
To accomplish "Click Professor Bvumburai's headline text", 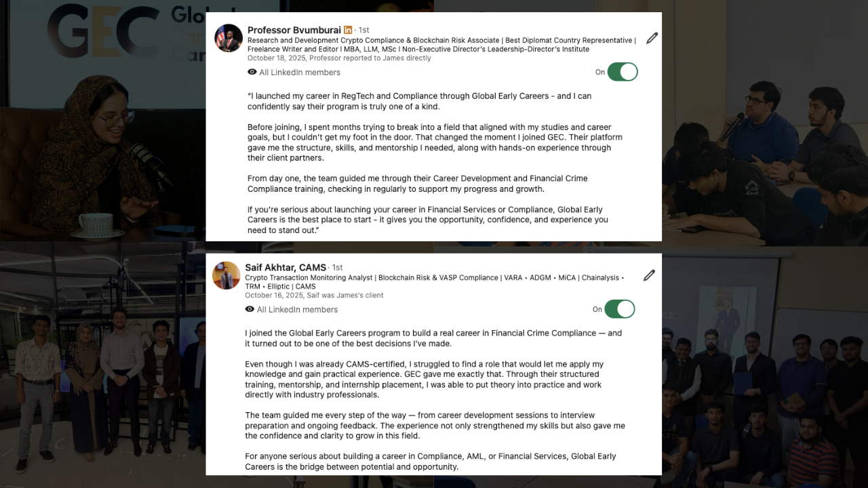I will click(441, 45).
